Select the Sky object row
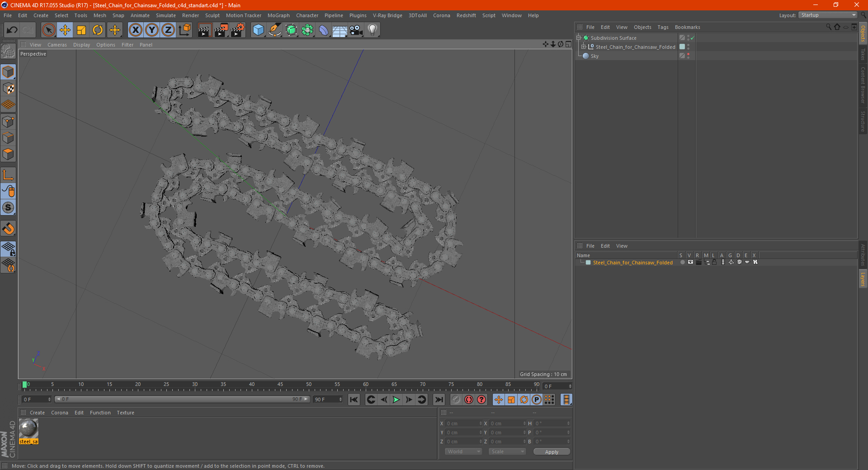This screenshot has width=868, height=470. pyautogui.click(x=626, y=56)
